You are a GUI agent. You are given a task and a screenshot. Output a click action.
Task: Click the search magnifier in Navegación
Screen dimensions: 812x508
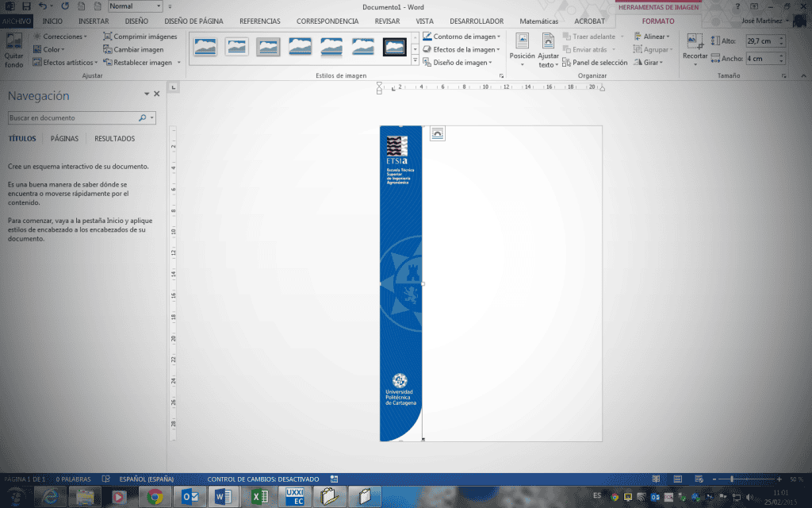tap(143, 118)
